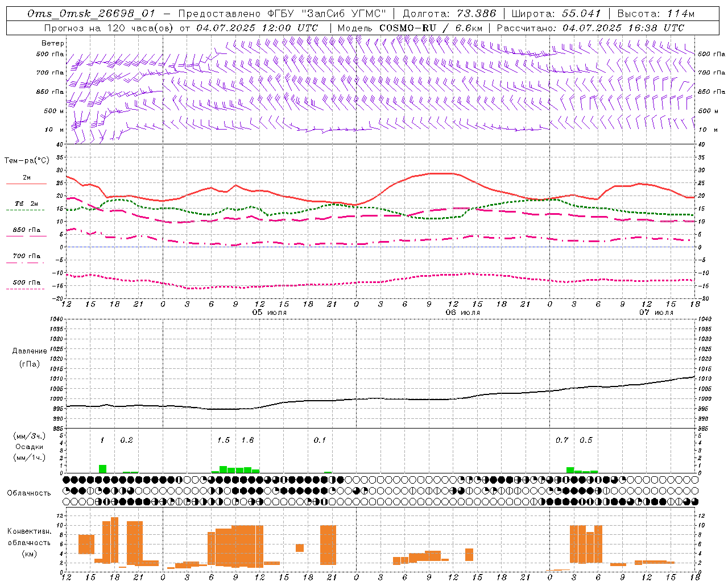The height and width of the screenshot is (582, 728).
Task: Click the (мм/3ч.) precipitation unit label
Action: point(30,436)
